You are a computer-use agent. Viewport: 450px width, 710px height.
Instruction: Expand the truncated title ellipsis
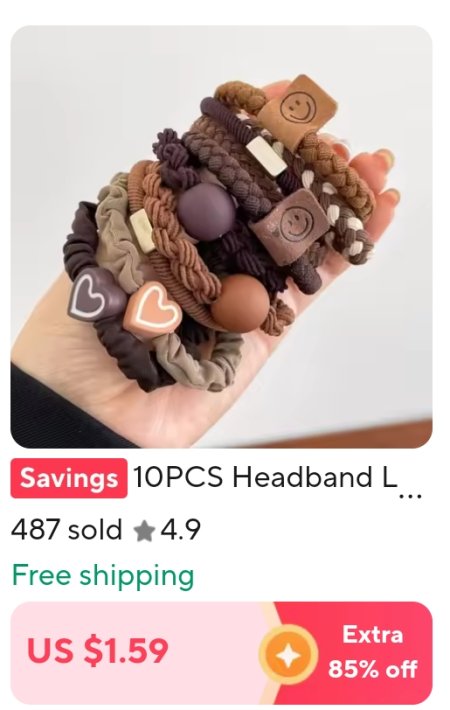tap(411, 496)
